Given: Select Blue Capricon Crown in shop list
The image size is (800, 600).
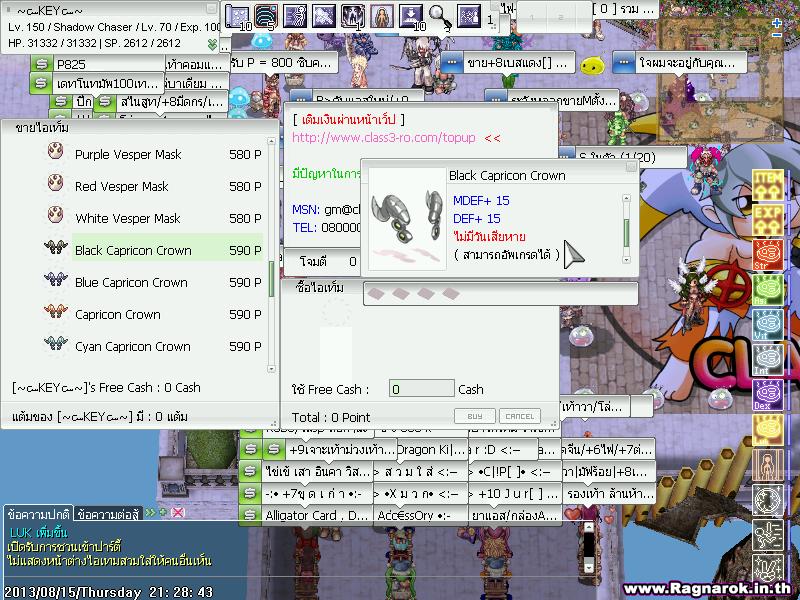Looking at the screenshot, I should pyautogui.click(x=153, y=282).
